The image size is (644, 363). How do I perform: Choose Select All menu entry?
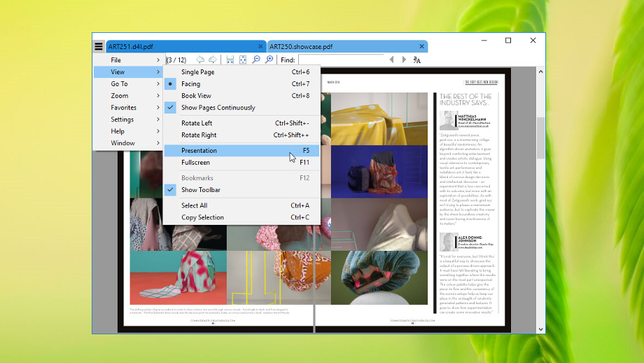[241, 205]
